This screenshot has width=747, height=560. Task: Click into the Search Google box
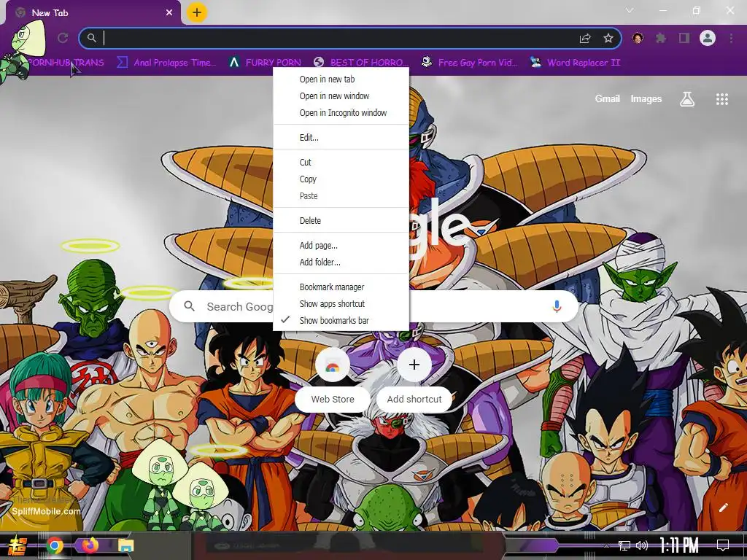point(374,306)
